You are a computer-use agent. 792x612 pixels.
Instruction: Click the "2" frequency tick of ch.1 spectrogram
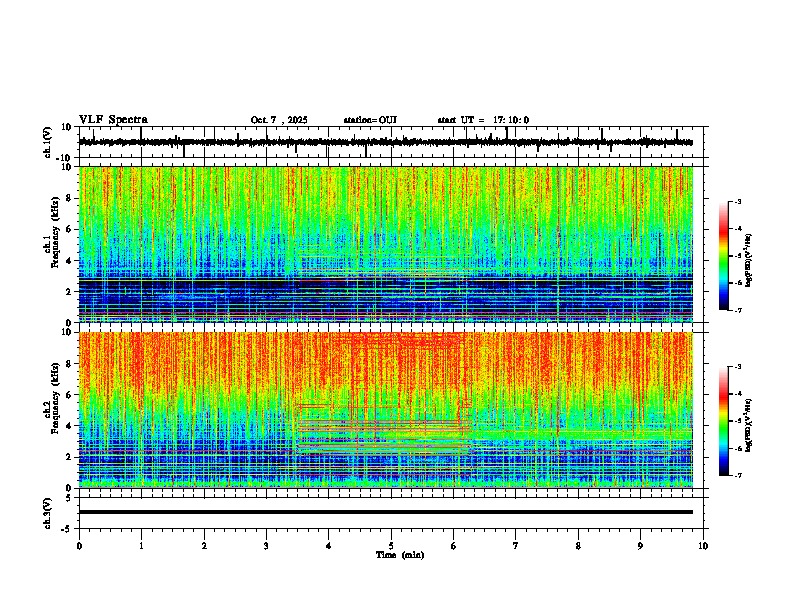[x=69, y=291]
